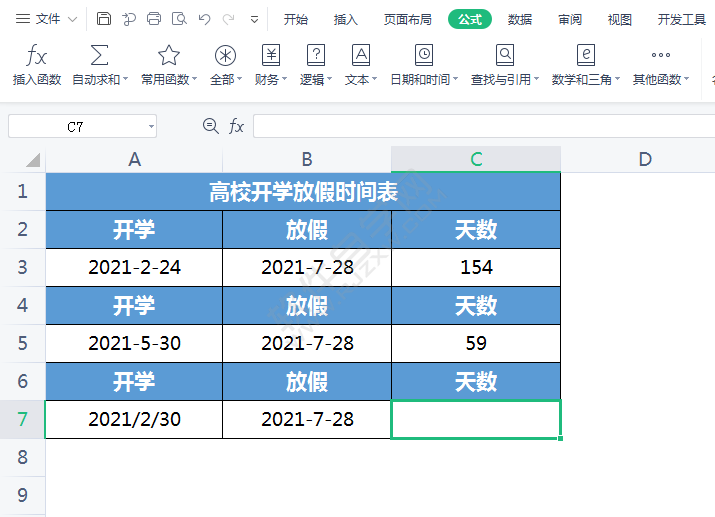Open the 文件 menu
The image size is (715, 517).
pyautogui.click(x=46, y=19)
